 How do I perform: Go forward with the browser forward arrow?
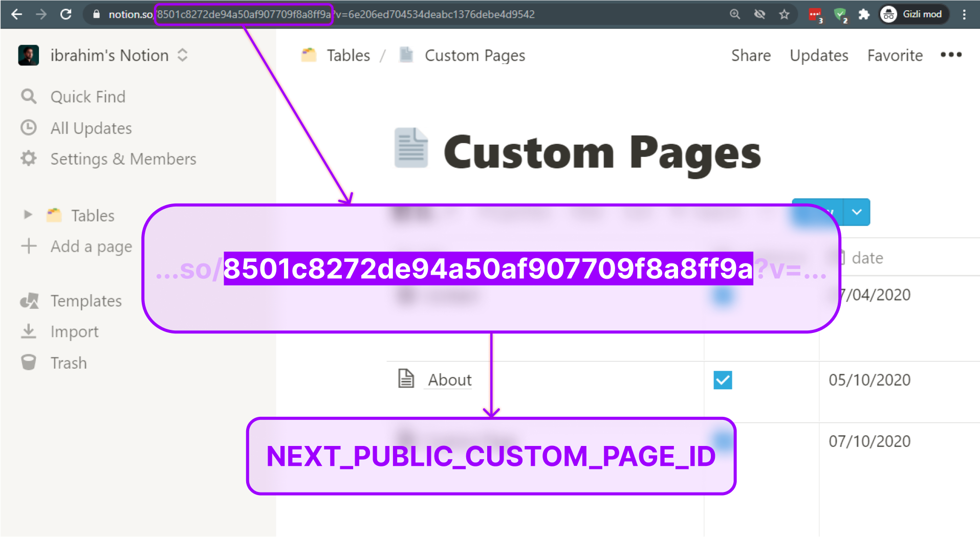click(41, 14)
